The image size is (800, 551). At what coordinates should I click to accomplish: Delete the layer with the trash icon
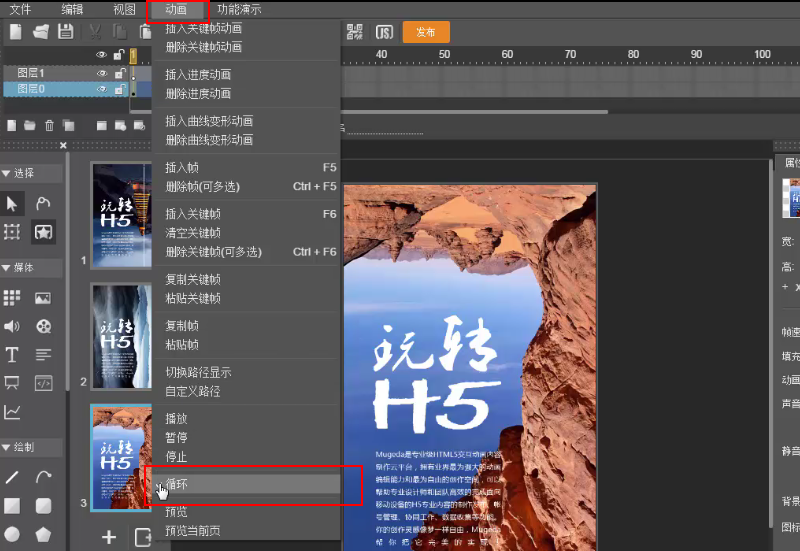[x=49, y=126]
